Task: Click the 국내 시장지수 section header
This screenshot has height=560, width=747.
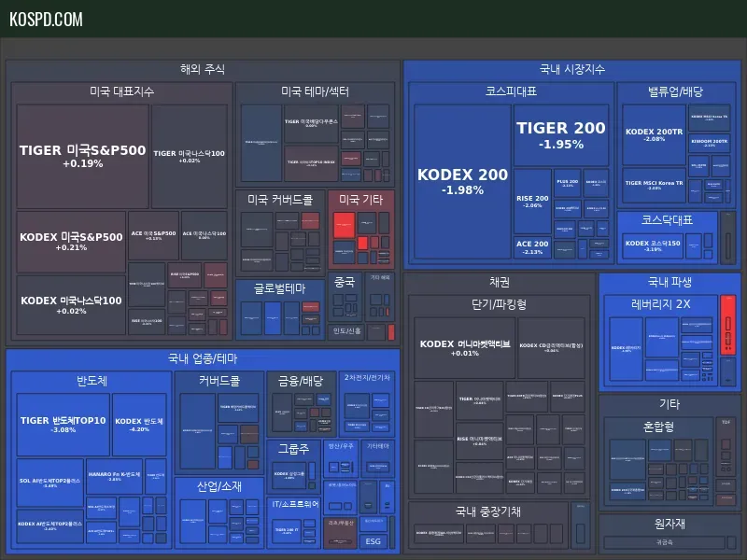Action: (572, 69)
